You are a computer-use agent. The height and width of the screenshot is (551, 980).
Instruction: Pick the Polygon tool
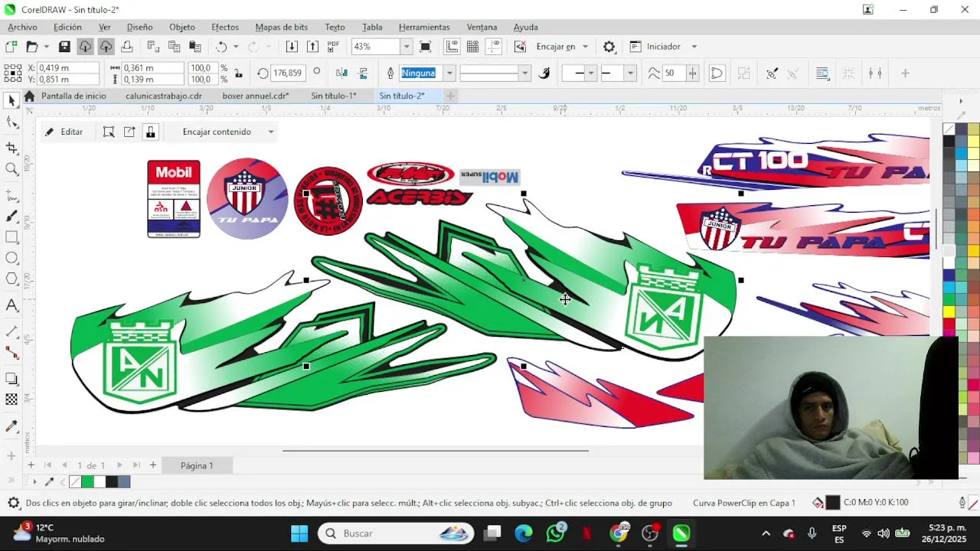coord(11,279)
